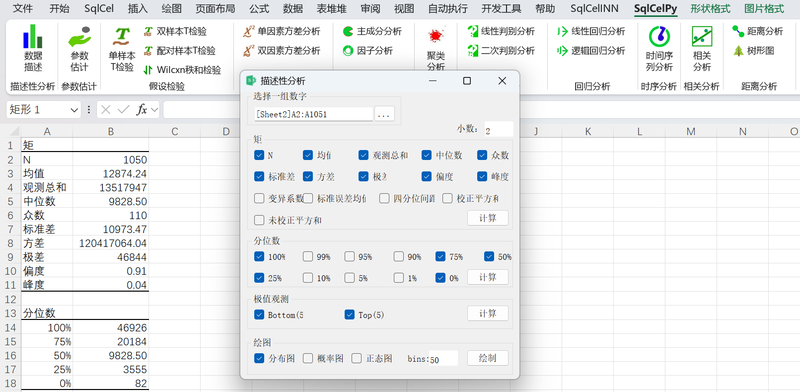The height and width of the screenshot is (392, 800).
Task: Enable the 99% quantile checkbox
Action: 308,257
